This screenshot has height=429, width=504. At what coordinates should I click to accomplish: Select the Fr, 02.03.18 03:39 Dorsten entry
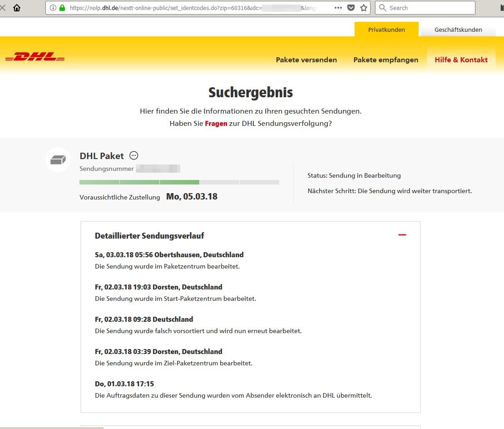(x=158, y=351)
